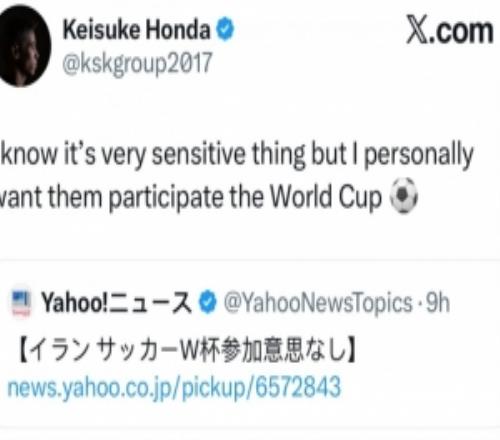Click the word "participate" in the tweet
This screenshot has height=440, width=500.
tap(166, 197)
